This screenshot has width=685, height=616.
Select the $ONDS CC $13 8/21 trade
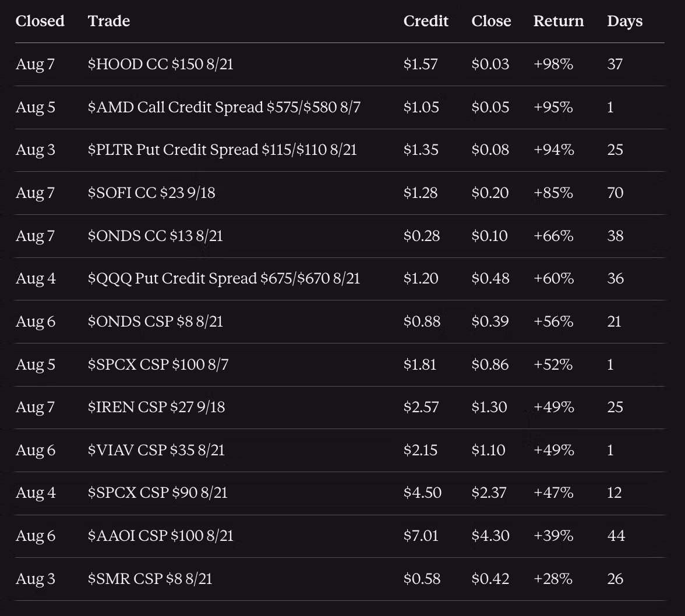pyautogui.click(x=155, y=236)
